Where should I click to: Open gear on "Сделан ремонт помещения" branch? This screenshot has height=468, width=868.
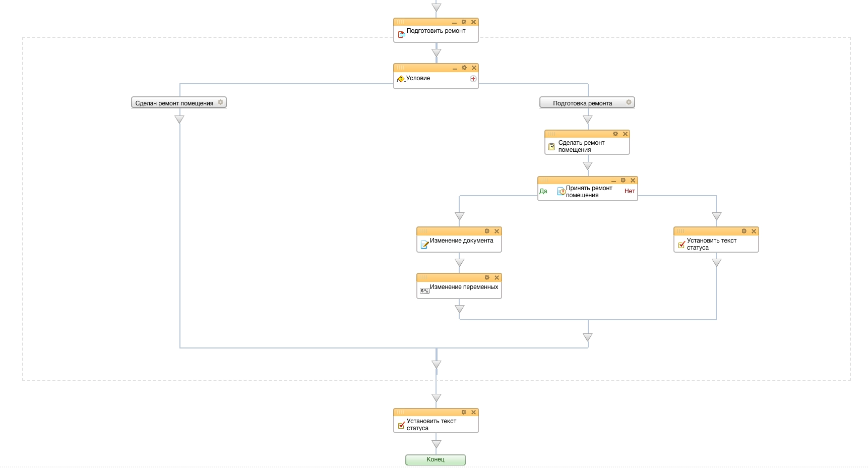pyautogui.click(x=220, y=102)
